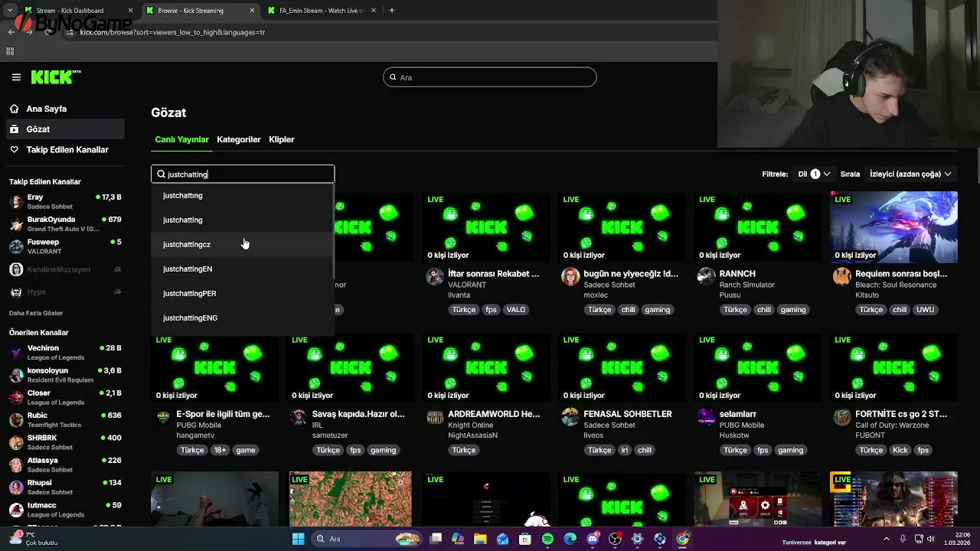The width and height of the screenshot is (980, 551).
Task: Click Rubic's avatar in recommended channels
Action: click(16, 420)
